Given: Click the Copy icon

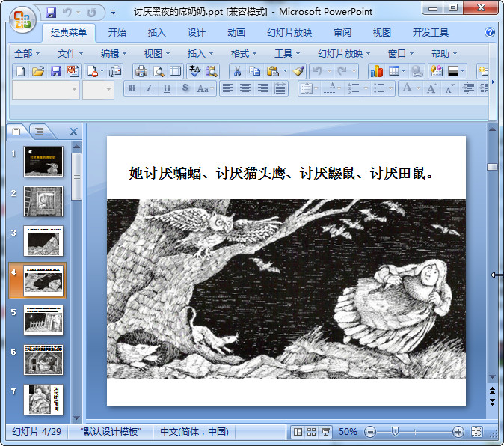Looking at the screenshot, I should 254,71.
